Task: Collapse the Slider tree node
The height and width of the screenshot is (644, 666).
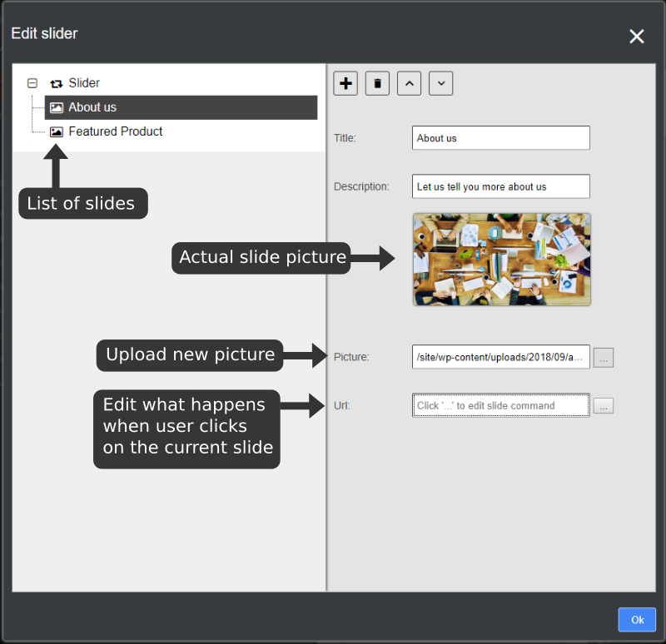Action: pos(32,83)
